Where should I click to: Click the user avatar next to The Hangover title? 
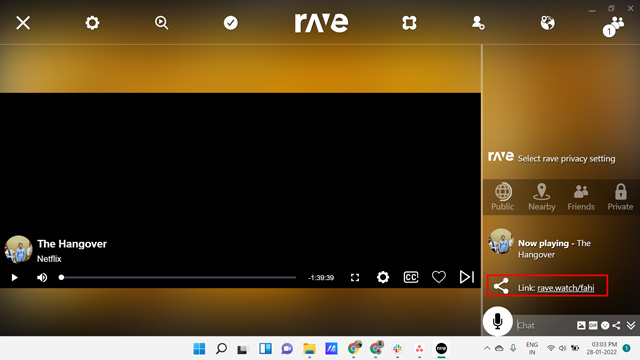pos(18,249)
